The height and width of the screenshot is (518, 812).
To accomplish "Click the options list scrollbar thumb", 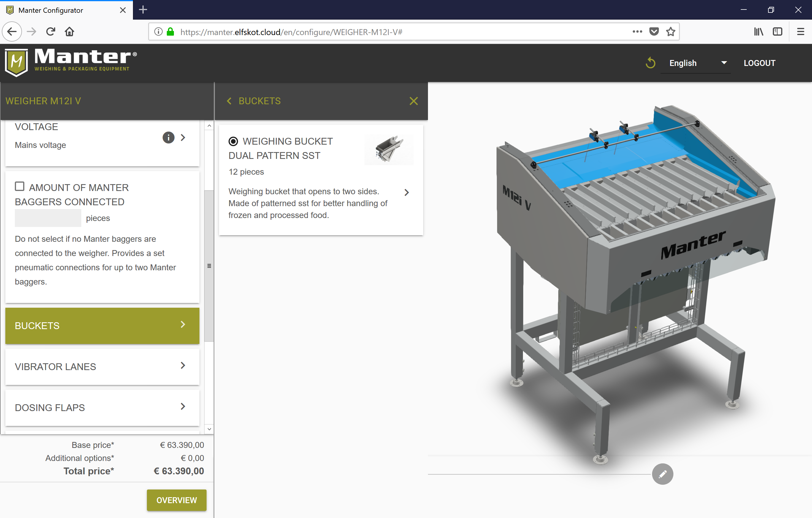I will (209, 266).
